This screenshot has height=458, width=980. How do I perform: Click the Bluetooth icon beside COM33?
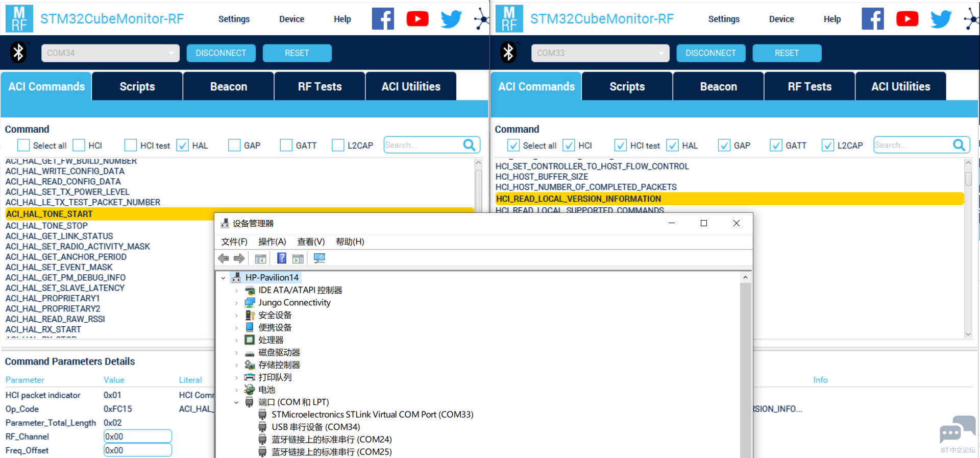(509, 52)
